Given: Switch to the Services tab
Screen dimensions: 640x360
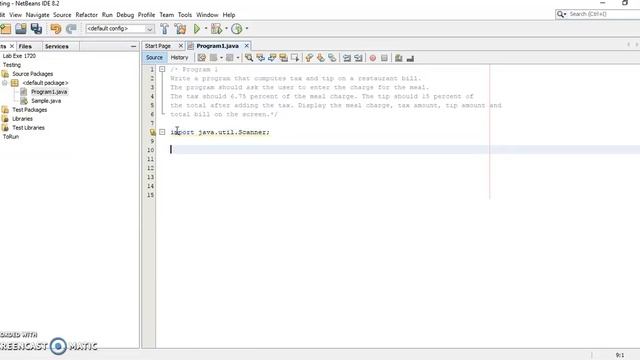Looking at the screenshot, I should point(57,47).
